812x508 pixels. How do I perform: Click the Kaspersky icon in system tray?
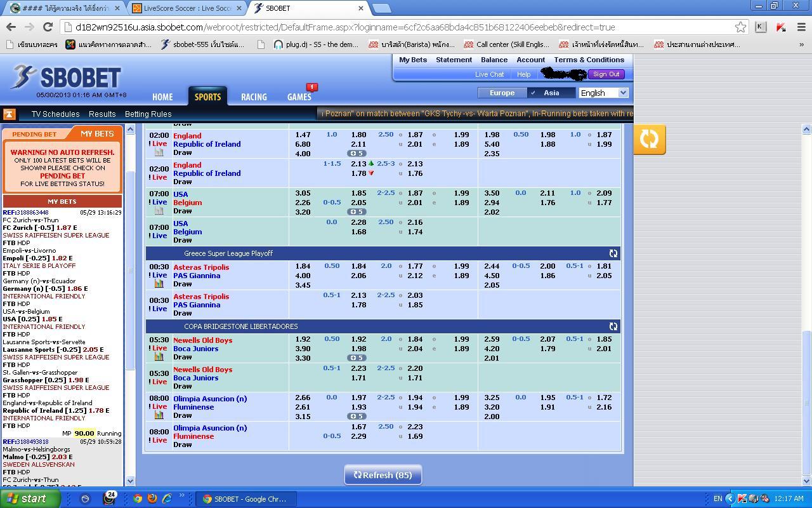(x=742, y=498)
